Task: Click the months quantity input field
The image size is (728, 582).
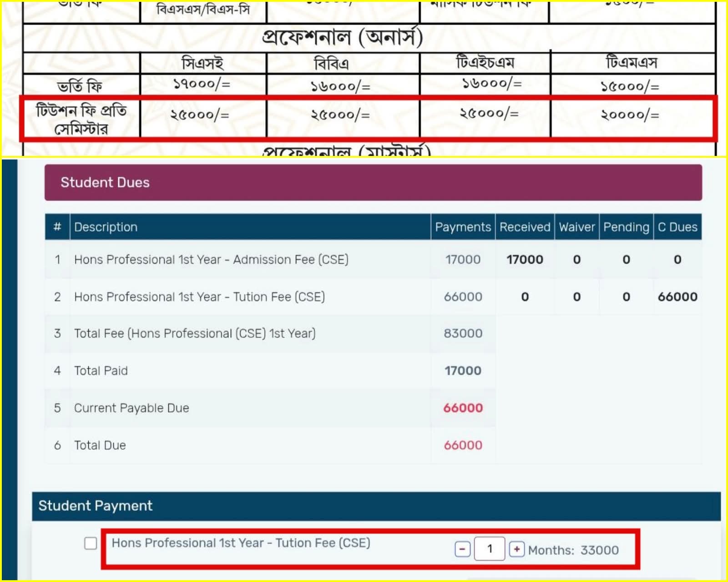Action: (490, 549)
